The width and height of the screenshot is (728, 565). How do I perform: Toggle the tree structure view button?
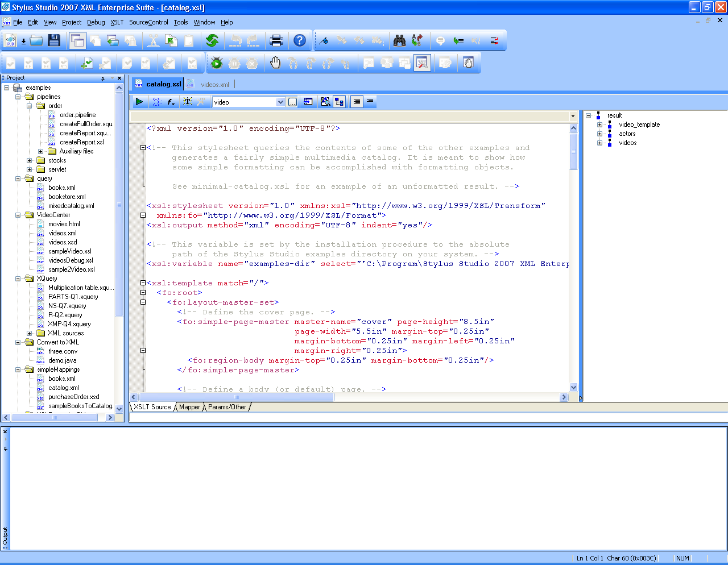click(340, 102)
